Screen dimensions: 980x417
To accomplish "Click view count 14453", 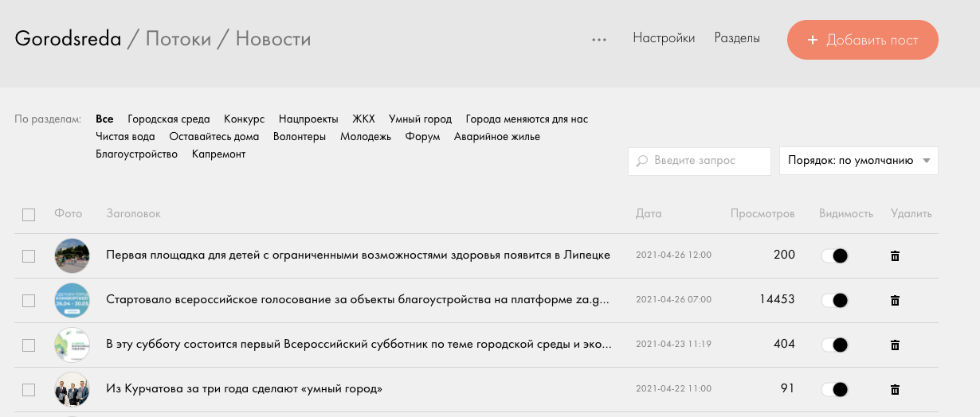I will [777, 300].
